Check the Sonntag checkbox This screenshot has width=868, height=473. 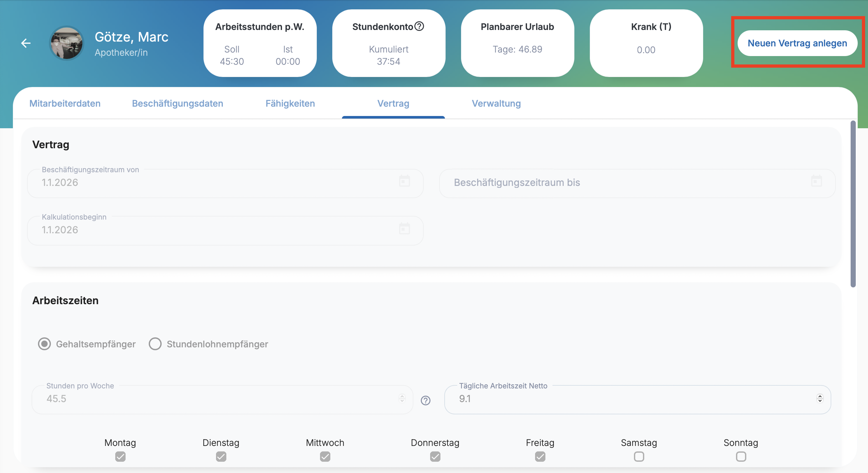741,457
